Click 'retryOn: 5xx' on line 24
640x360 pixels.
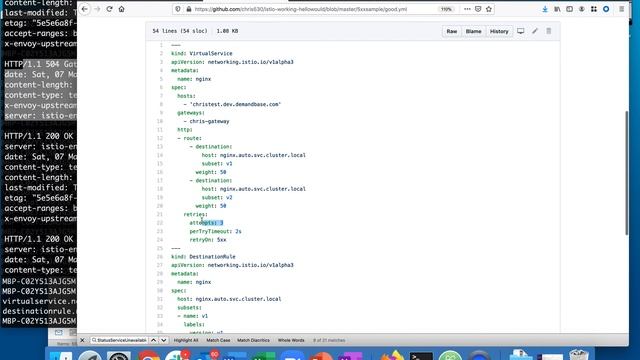207,240
